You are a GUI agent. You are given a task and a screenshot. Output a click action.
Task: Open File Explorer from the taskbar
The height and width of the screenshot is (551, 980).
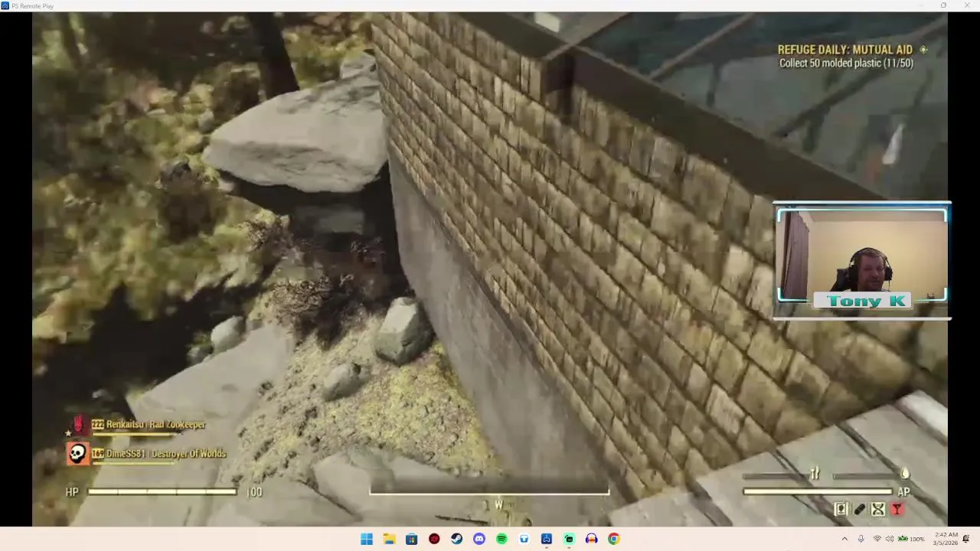389,539
